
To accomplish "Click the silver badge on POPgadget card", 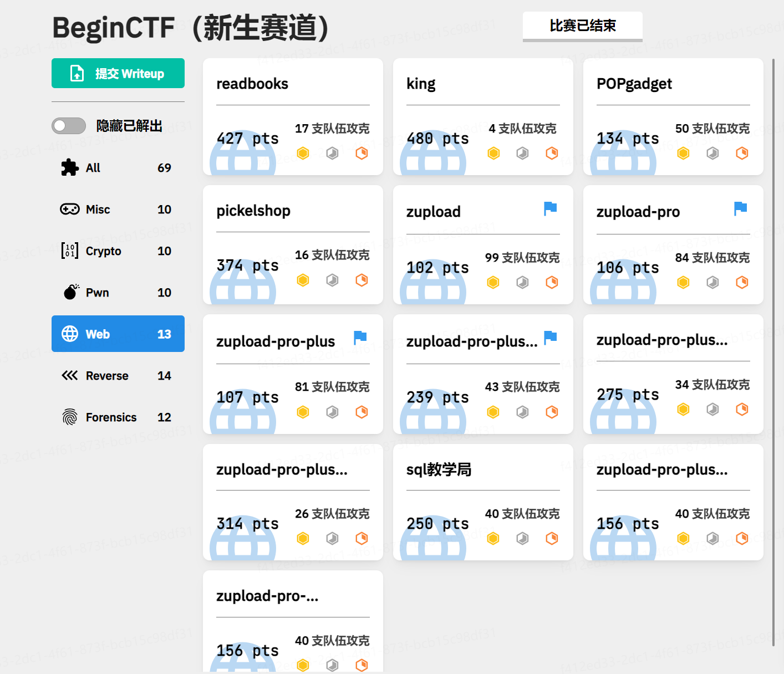I will (x=712, y=153).
